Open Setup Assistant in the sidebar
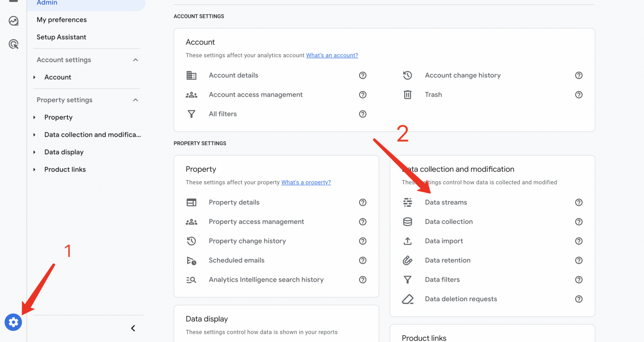This screenshot has width=644, height=342. pos(61,37)
